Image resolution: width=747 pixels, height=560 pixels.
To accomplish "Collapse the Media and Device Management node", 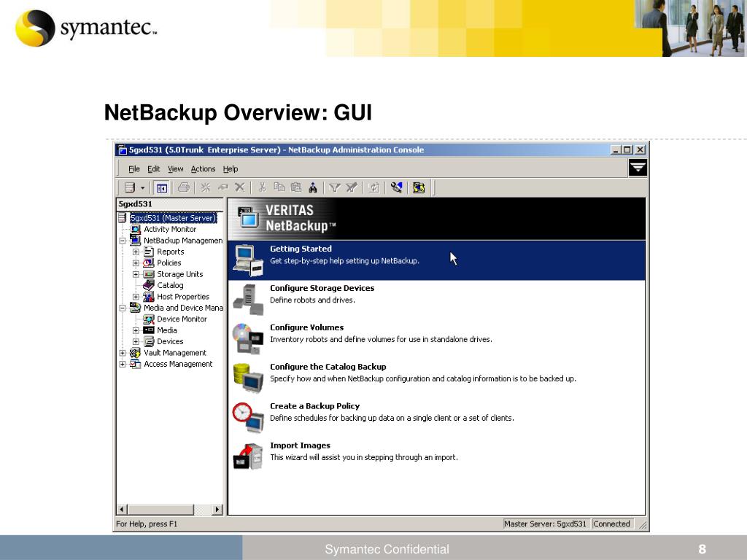I will click(123, 308).
